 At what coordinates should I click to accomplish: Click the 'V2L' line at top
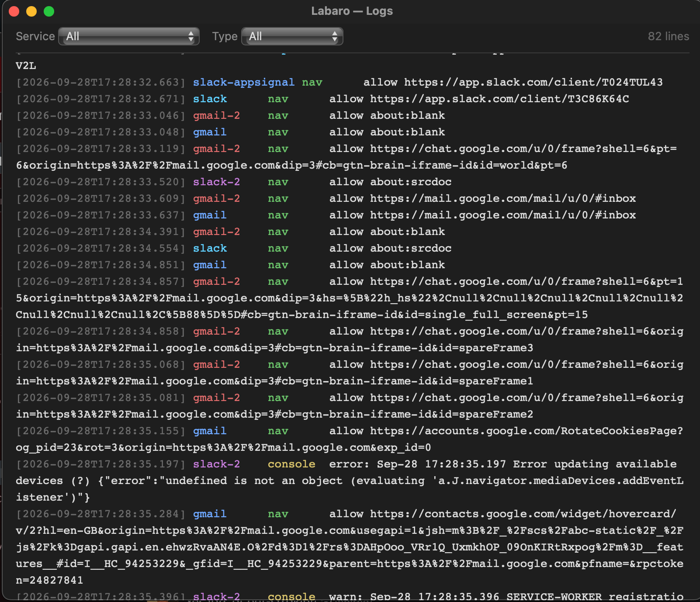26,66
